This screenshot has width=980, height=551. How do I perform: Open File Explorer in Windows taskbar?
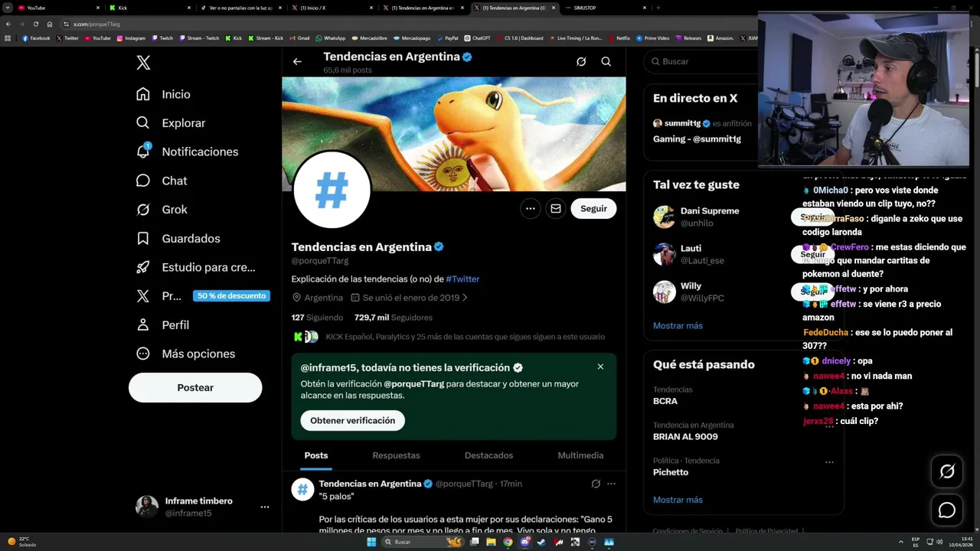491,542
